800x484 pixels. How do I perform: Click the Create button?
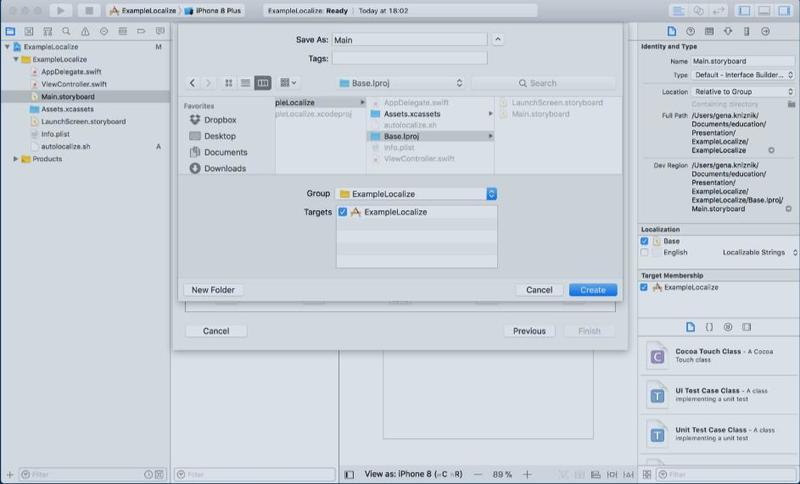592,290
